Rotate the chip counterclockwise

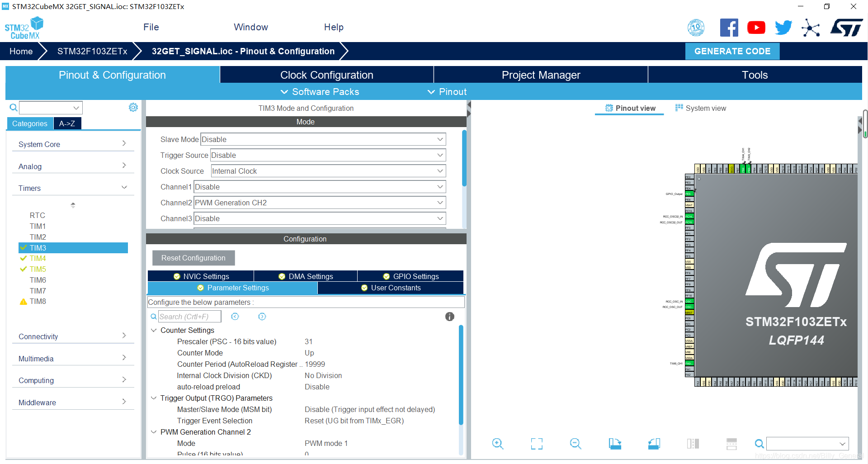pos(654,444)
